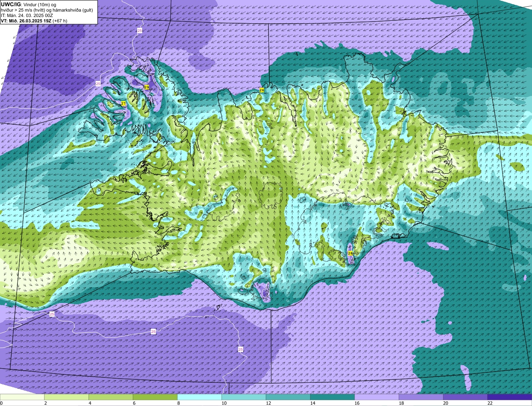Pick the 0–2 m/s palest yellow legend swatch
This screenshot has width=532, height=406.
pyautogui.click(x=22, y=397)
